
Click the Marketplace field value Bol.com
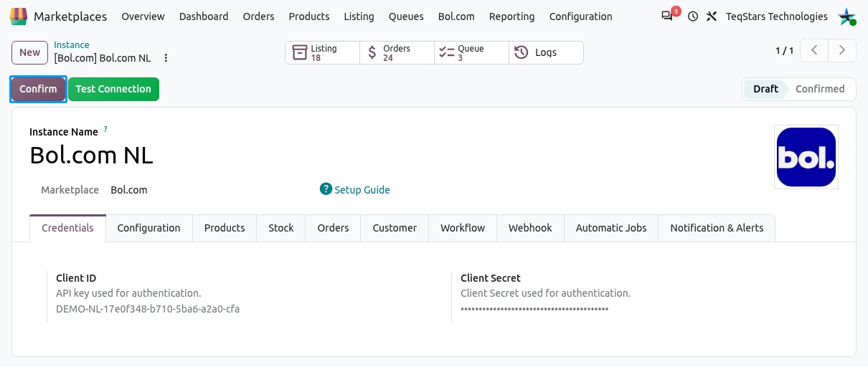tap(129, 190)
